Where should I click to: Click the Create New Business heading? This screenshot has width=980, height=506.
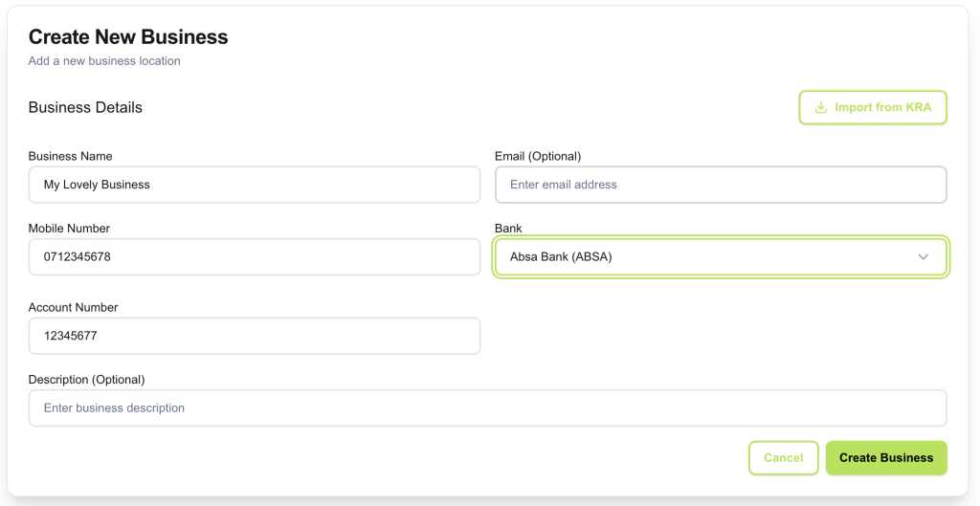[128, 37]
